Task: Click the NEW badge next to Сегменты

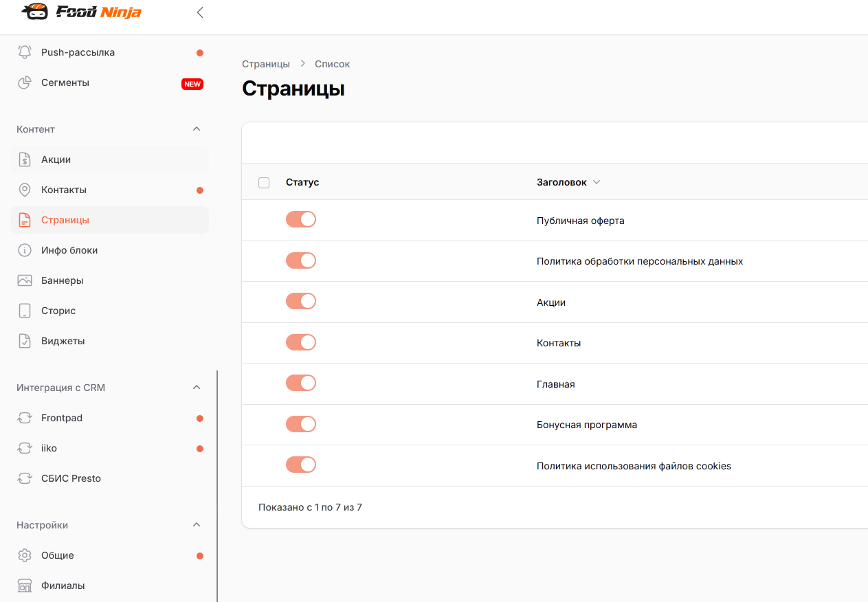Action: point(192,84)
